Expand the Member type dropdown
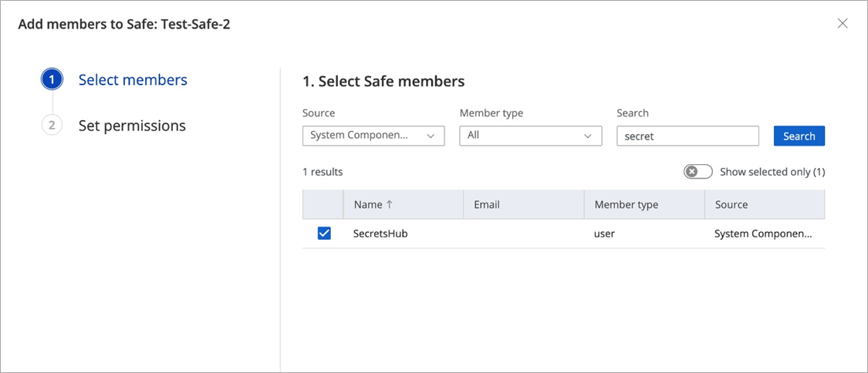Screen dimensions: 868x373 point(530,135)
